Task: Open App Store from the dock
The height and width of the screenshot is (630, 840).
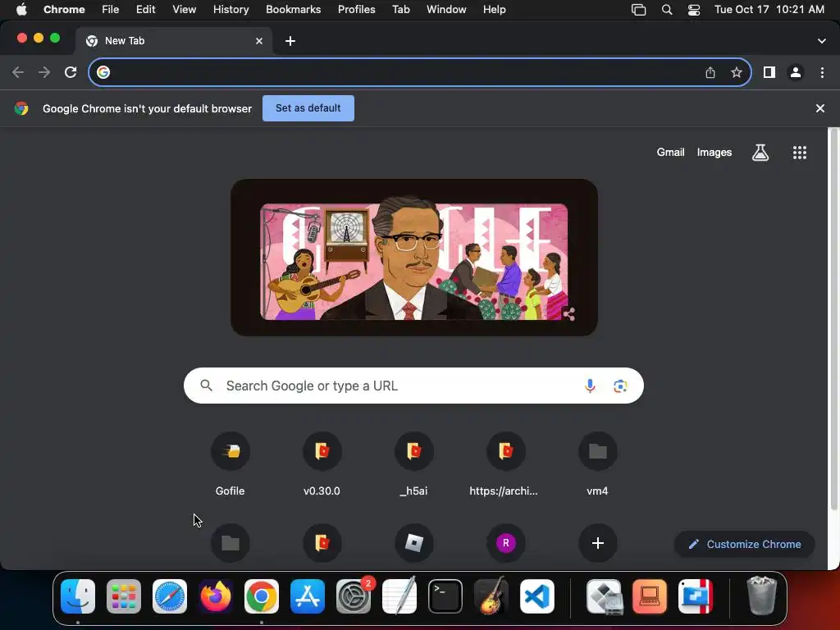Action: [x=308, y=596]
